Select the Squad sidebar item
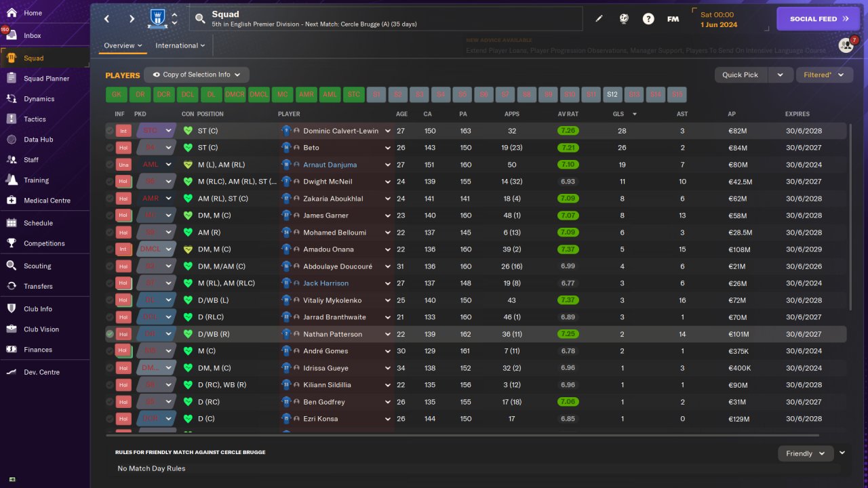 [45, 58]
